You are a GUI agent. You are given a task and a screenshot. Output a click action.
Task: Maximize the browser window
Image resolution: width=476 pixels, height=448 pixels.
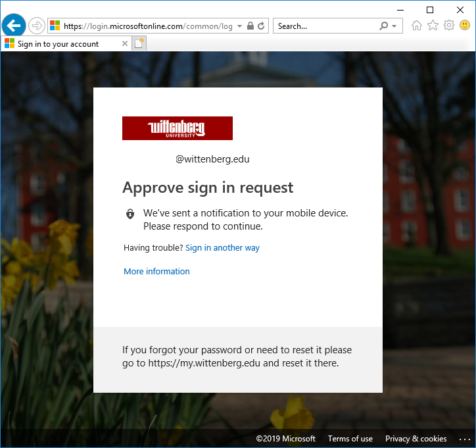click(430, 10)
